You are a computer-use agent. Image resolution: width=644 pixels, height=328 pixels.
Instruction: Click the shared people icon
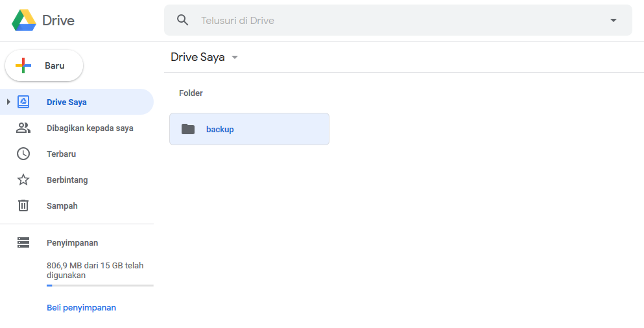pos(23,128)
